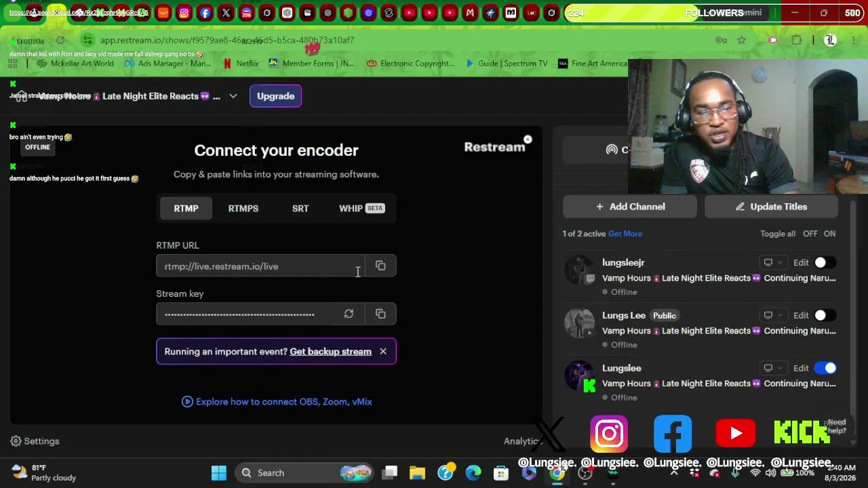The image size is (868, 488).
Task: Click the Windows taskbar Search box
Action: pos(304,472)
